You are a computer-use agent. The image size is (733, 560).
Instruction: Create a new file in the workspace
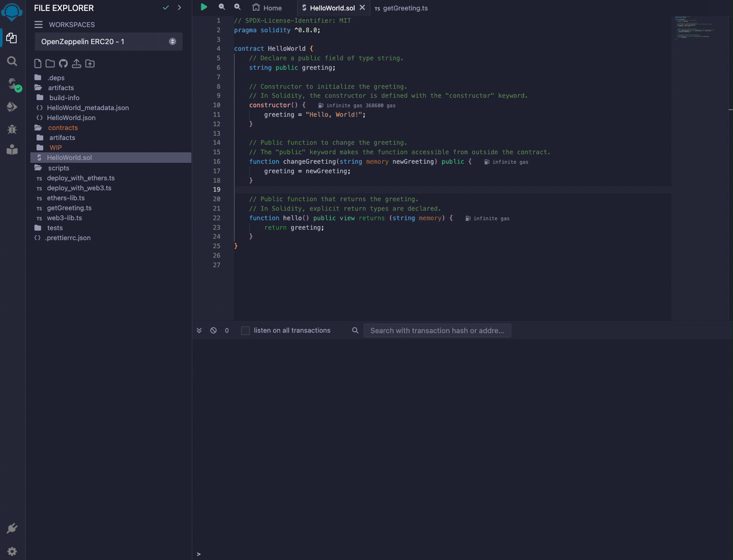click(x=37, y=63)
